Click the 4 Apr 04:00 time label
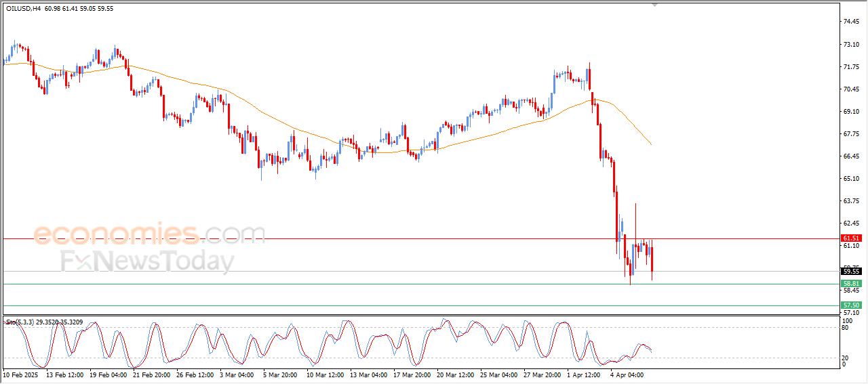The width and height of the screenshot is (868, 384). click(627, 374)
